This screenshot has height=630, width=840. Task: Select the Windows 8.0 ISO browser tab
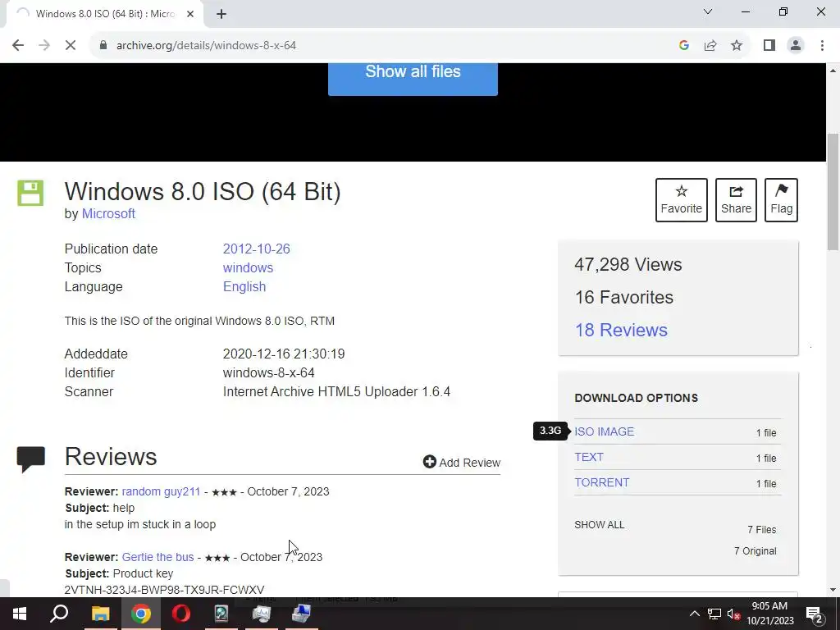(104, 14)
